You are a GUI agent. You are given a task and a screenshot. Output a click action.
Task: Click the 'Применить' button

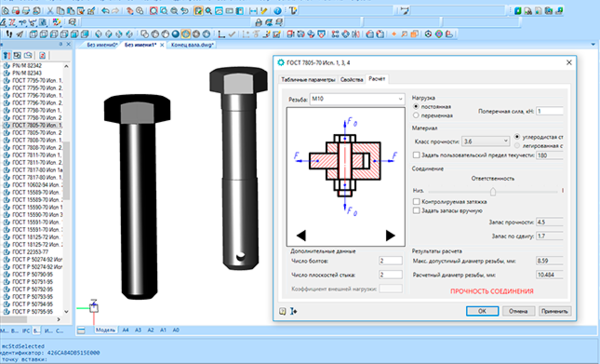click(554, 311)
